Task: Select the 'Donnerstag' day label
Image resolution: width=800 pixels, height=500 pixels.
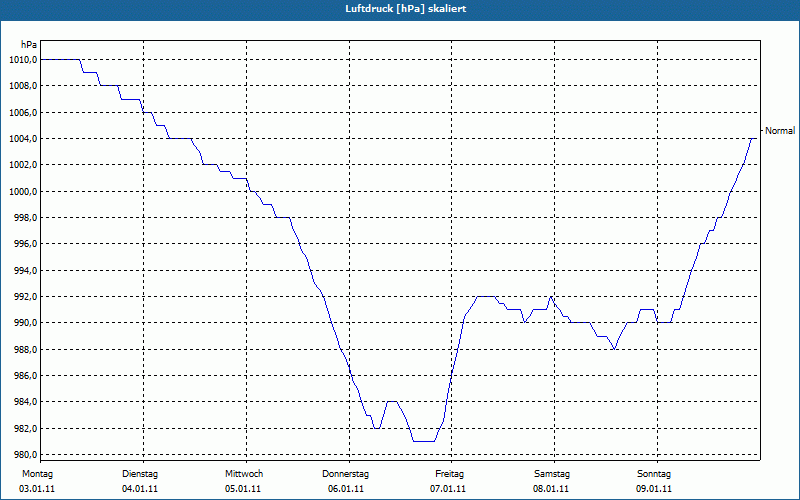Action: (345, 474)
